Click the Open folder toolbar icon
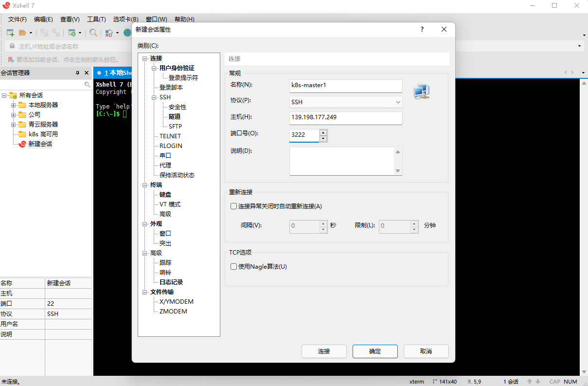Screen dimensions: 588x386 pos(22,33)
